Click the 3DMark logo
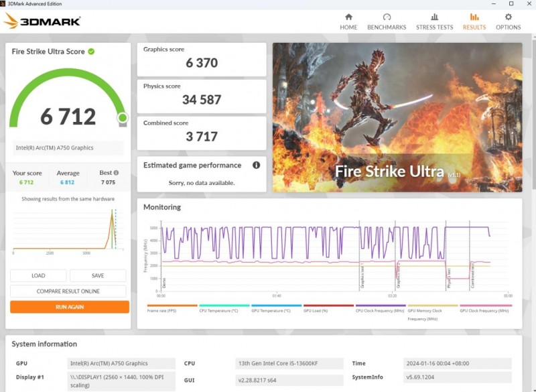This screenshot has height=392, width=536. [42, 21]
